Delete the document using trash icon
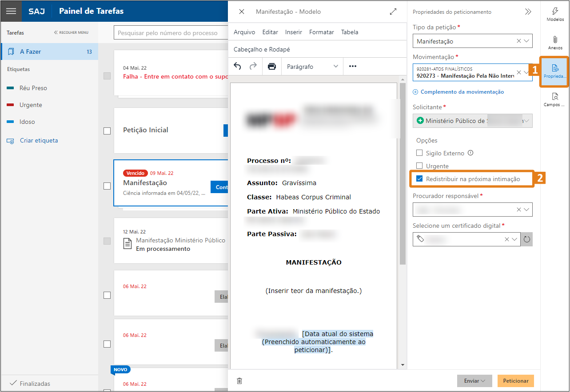Screen dimensions: 570x392 click(239, 381)
